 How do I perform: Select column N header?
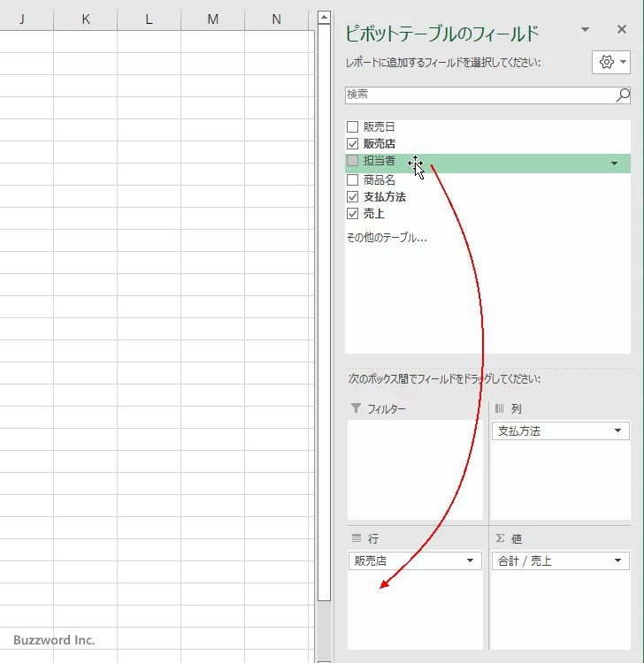pos(276,19)
